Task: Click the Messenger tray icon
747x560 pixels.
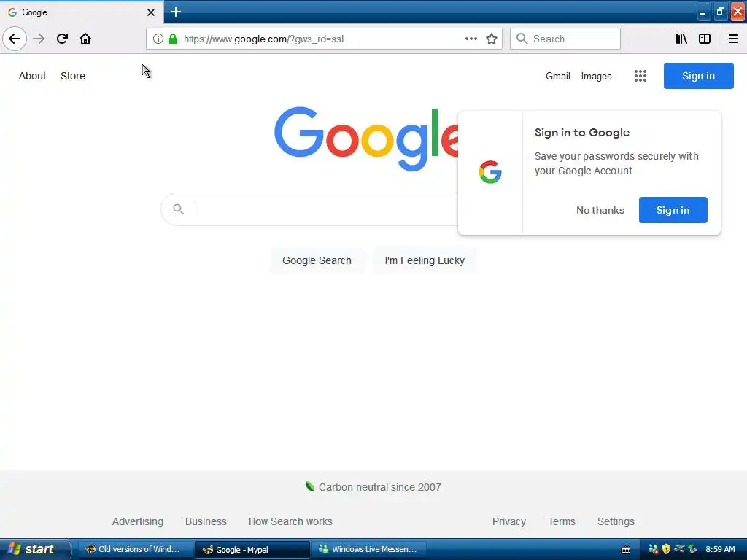Action: coord(653,549)
